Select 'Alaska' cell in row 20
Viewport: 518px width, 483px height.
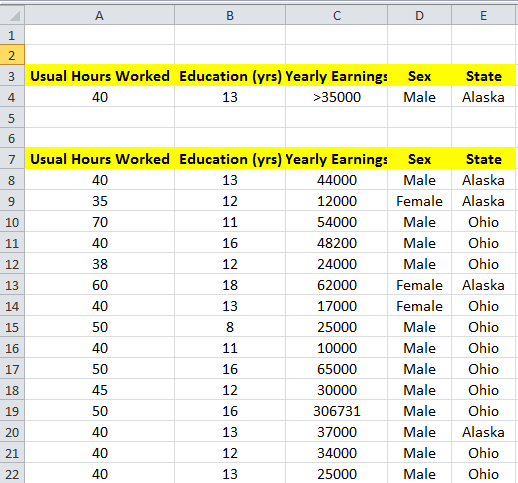[483, 432]
